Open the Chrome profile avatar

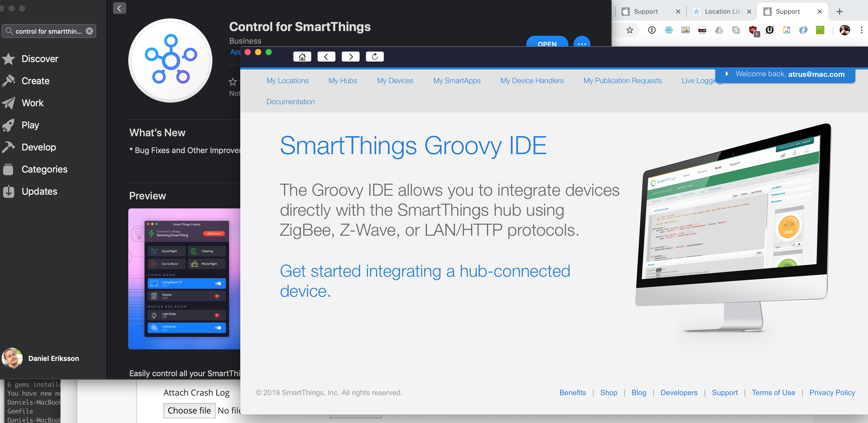point(844,30)
